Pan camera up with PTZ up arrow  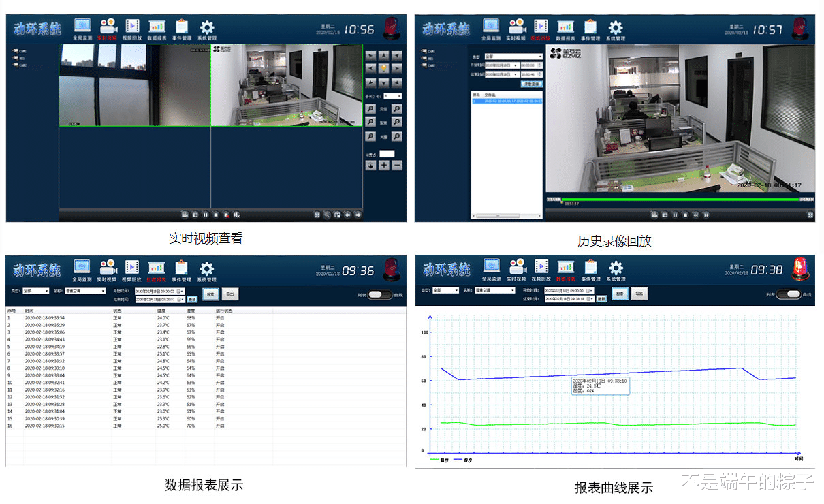pyautogui.click(x=383, y=56)
